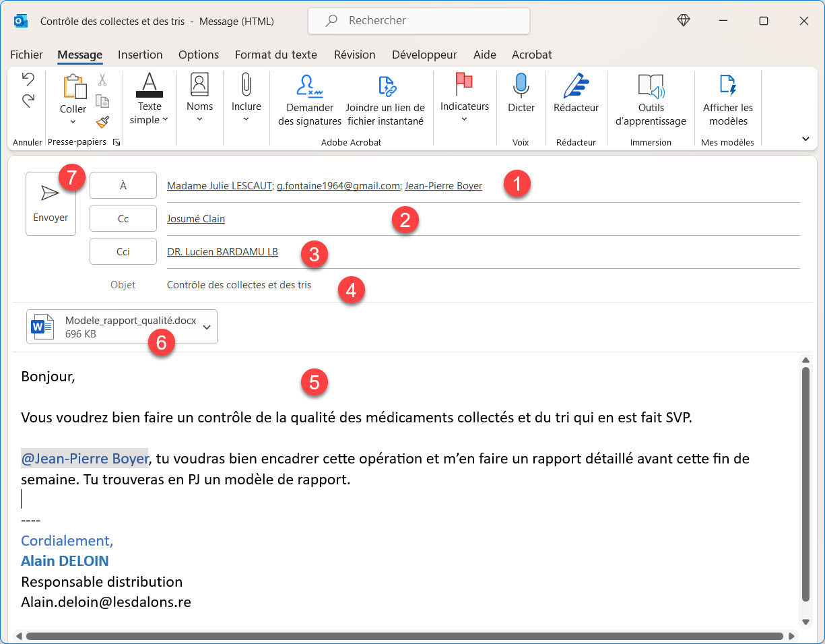Click the Cci recipients button
The image size is (825, 644).
[x=123, y=252]
